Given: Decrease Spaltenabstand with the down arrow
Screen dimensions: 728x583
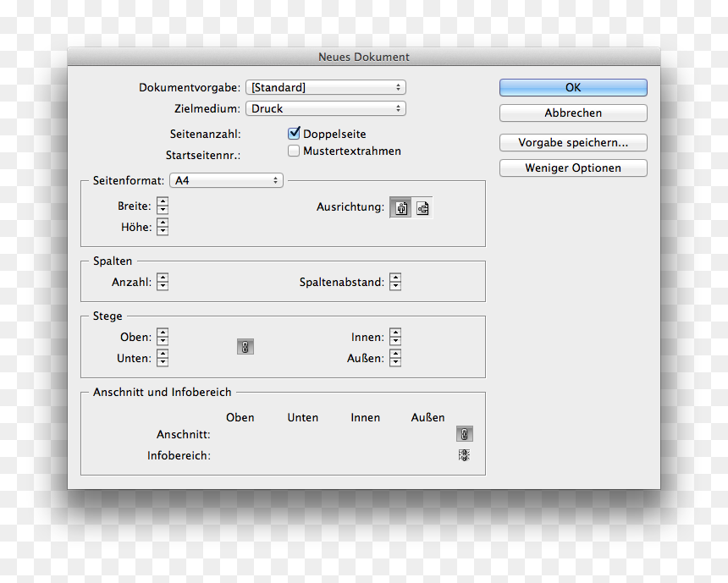Looking at the screenshot, I should point(395,286).
